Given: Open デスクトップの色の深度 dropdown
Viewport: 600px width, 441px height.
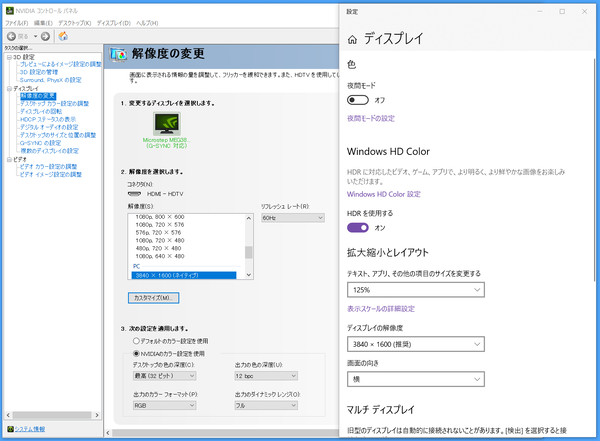Looking at the screenshot, I should point(165,376).
